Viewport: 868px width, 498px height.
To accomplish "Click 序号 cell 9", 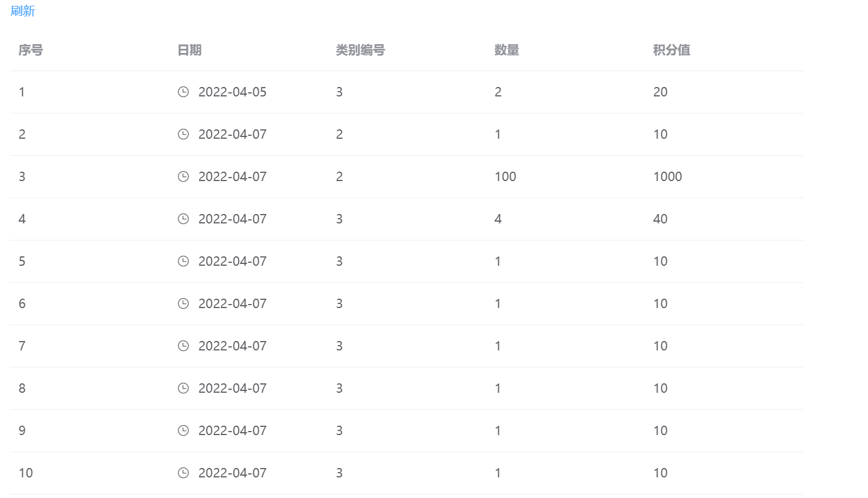I will tap(22, 430).
